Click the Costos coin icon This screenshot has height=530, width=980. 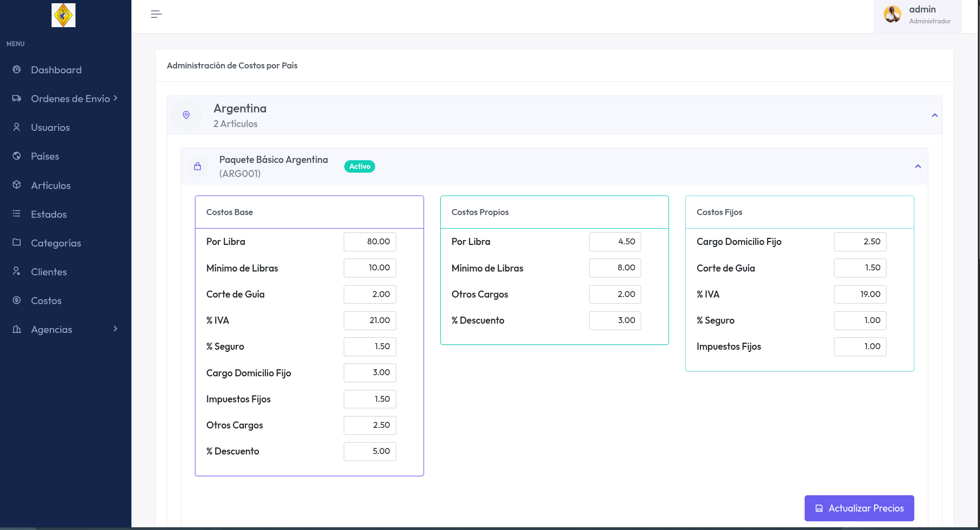[17, 300]
